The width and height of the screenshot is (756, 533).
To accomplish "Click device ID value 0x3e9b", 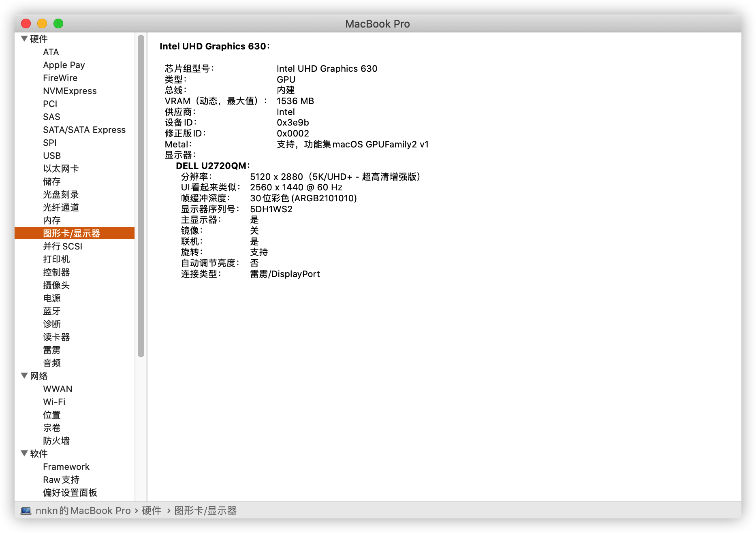I will 293,122.
